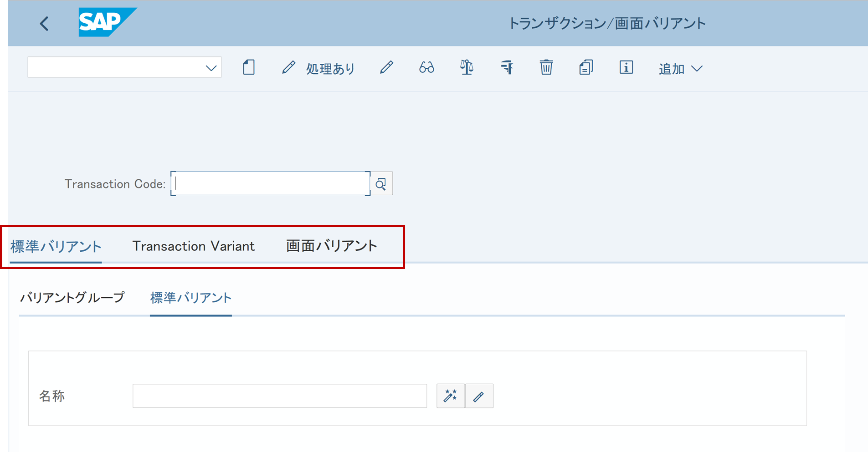Click the SAP logo

point(107,22)
